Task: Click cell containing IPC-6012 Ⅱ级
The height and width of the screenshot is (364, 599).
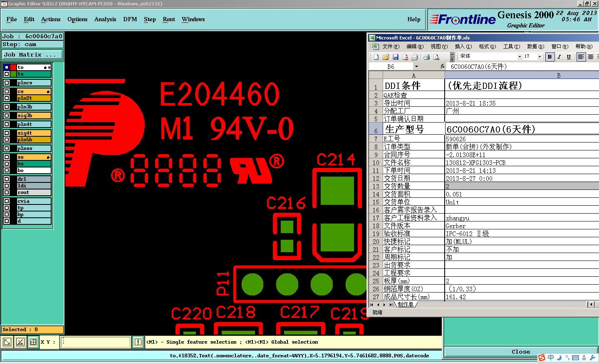Action: click(x=522, y=234)
